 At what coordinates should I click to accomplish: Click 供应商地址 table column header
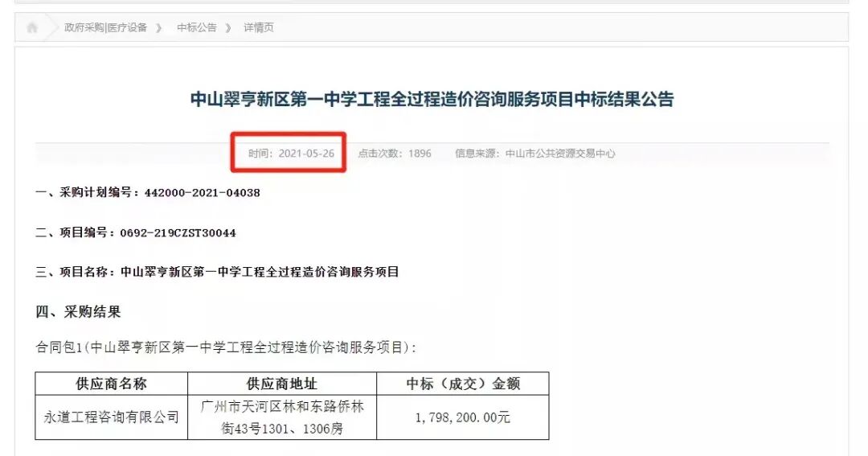click(x=282, y=384)
